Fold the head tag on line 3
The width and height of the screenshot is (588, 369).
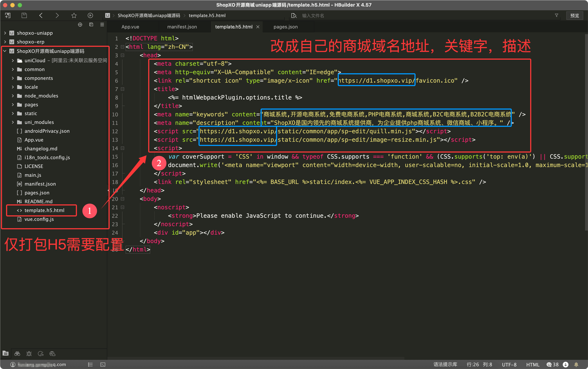pos(122,55)
